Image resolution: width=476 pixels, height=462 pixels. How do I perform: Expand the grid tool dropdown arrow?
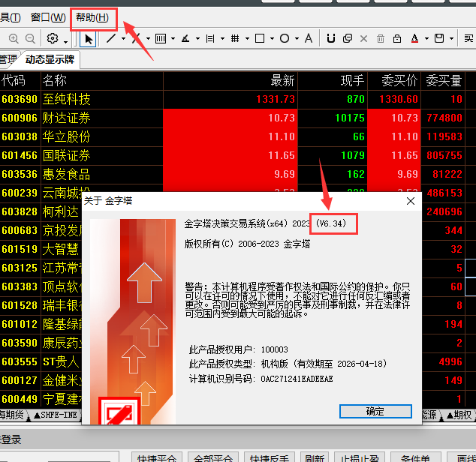pos(248,39)
